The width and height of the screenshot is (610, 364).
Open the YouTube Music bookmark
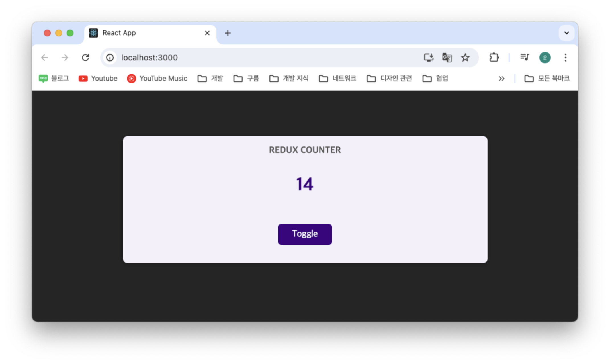[157, 79]
